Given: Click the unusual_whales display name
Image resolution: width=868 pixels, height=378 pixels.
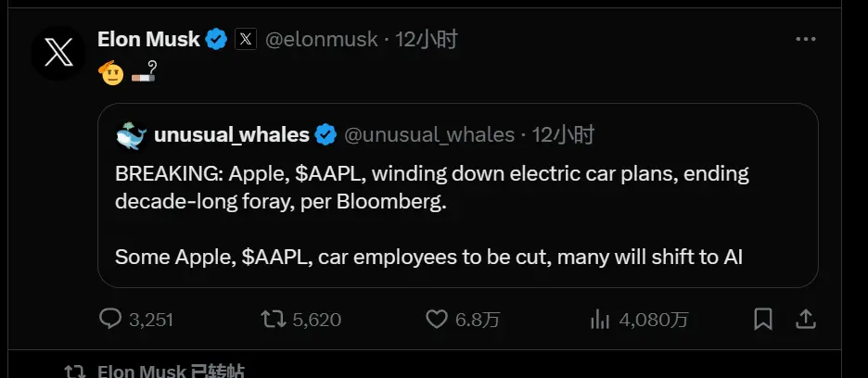Looking at the screenshot, I should point(232,135).
